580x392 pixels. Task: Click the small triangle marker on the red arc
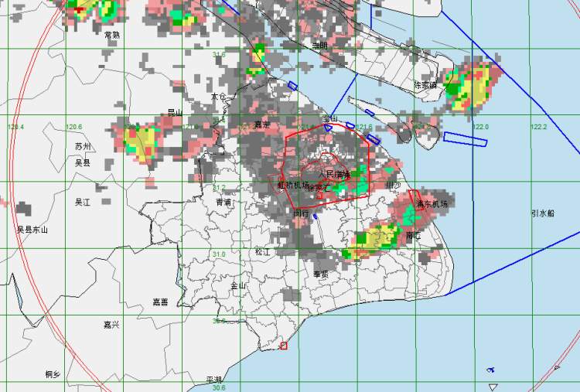(556, 369)
